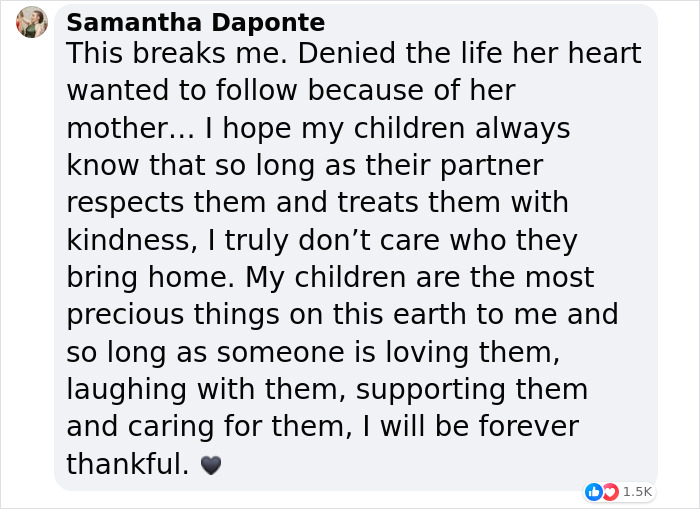Click the word "thankful" ending the comment
This screenshot has width=700, height=509.
click(x=124, y=464)
